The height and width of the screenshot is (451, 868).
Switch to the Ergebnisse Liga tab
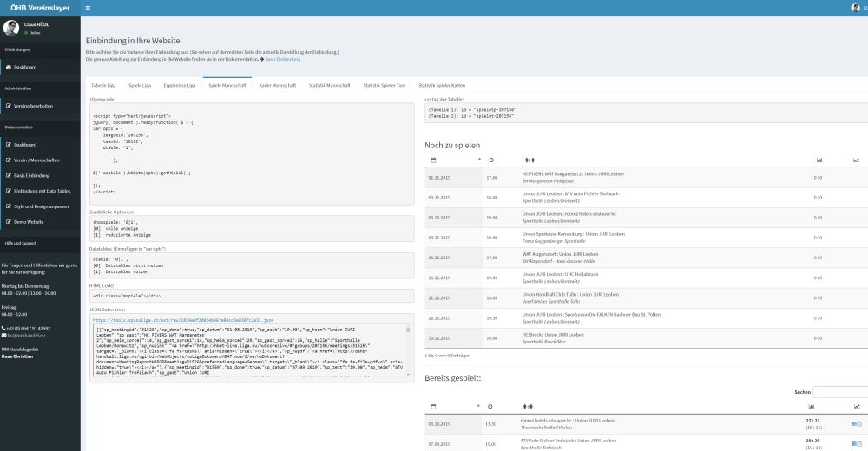tap(180, 85)
